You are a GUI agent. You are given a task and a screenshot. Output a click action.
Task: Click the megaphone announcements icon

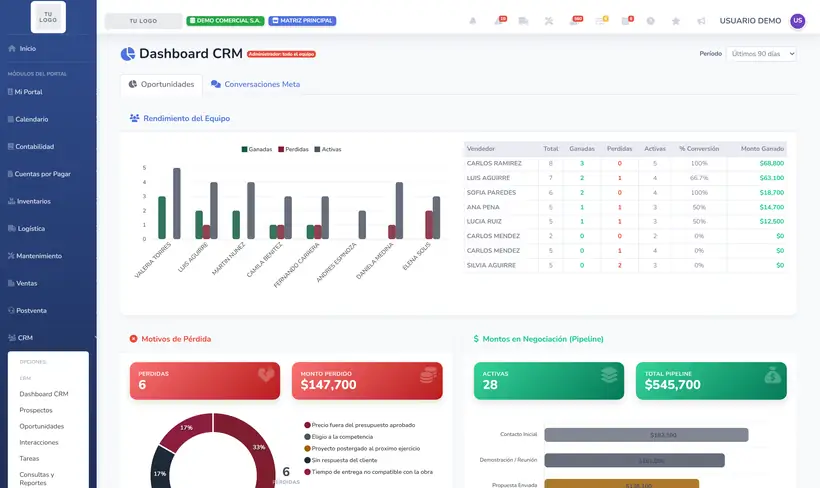pyautogui.click(x=701, y=21)
